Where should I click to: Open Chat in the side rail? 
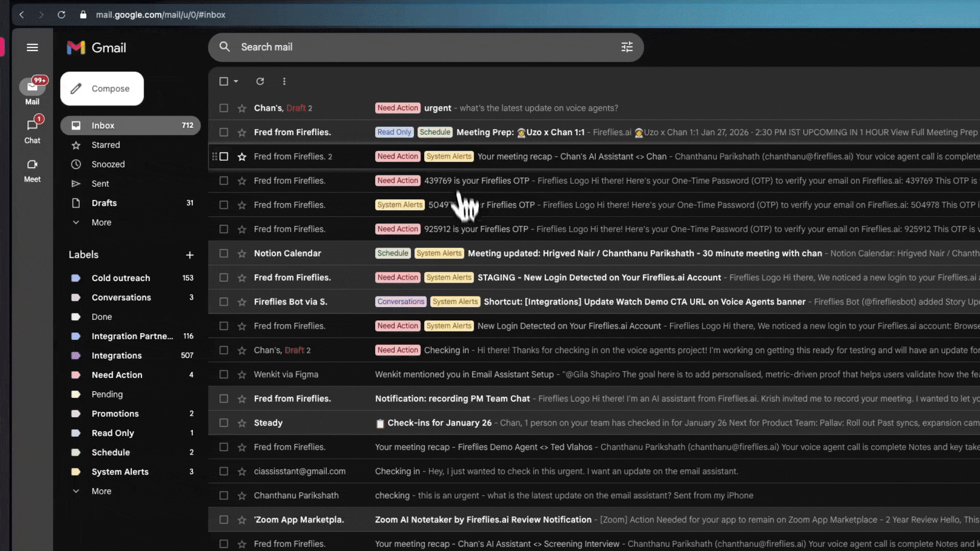click(32, 131)
